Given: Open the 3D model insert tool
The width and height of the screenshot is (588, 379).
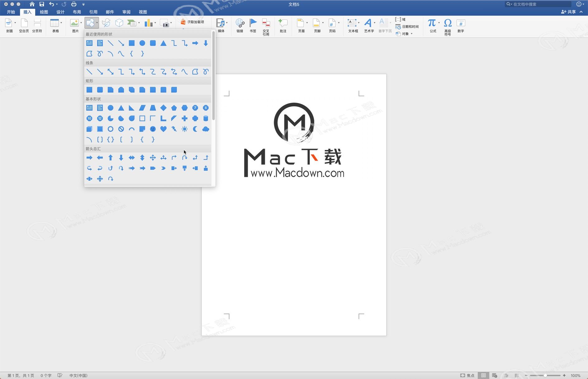Looking at the screenshot, I should coord(119,23).
